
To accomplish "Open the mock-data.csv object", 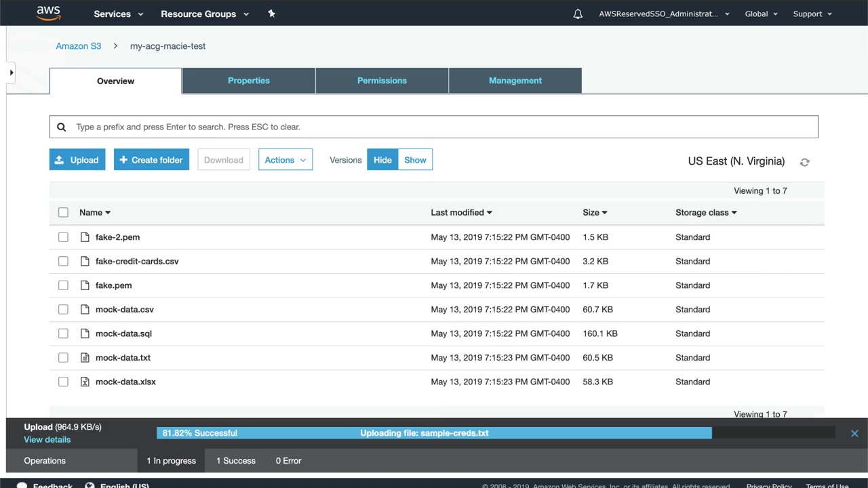I will pos(125,309).
